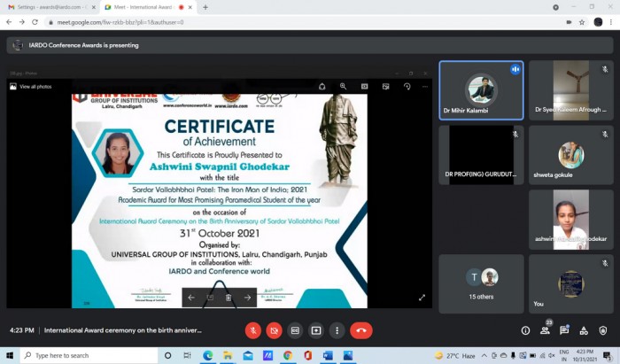Click zoom magnifier in Photos toolbar

pyautogui.click(x=343, y=86)
